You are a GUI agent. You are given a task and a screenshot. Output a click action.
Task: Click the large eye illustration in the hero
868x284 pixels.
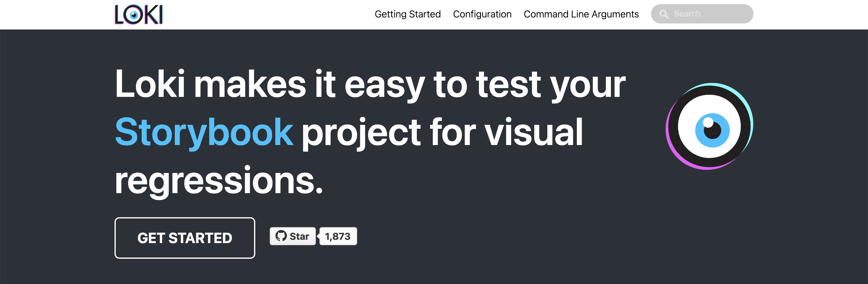pyautogui.click(x=709, y=126)
